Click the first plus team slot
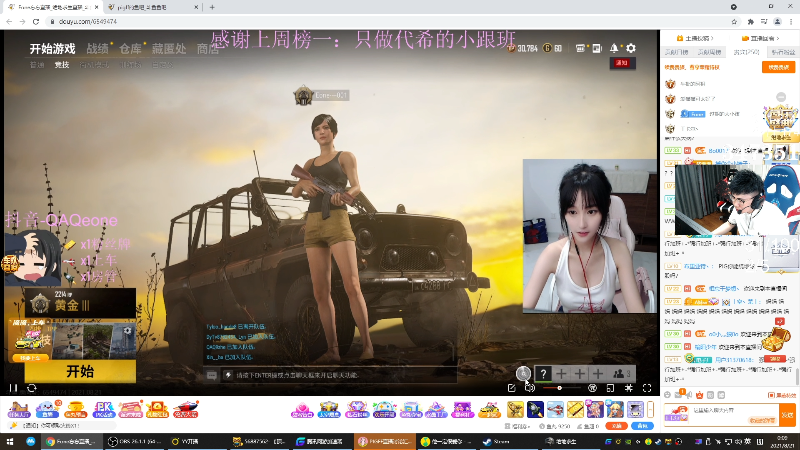This screenshot has width=800, height=450. tap(561, 374)
